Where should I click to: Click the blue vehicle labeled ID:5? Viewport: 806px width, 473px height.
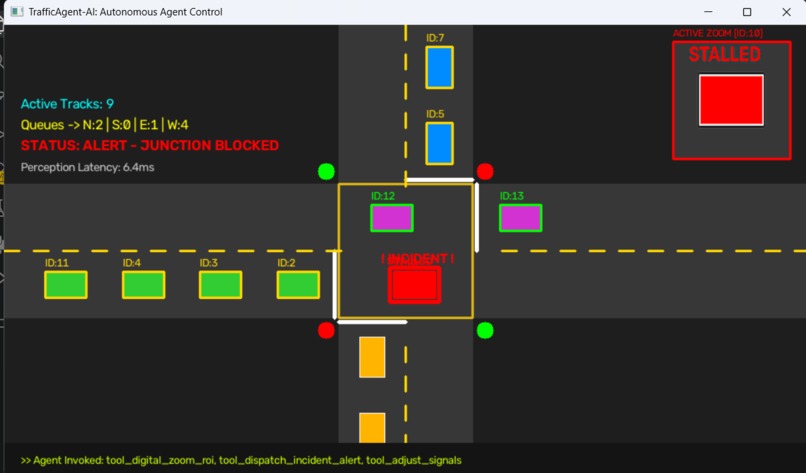point(439,143)
